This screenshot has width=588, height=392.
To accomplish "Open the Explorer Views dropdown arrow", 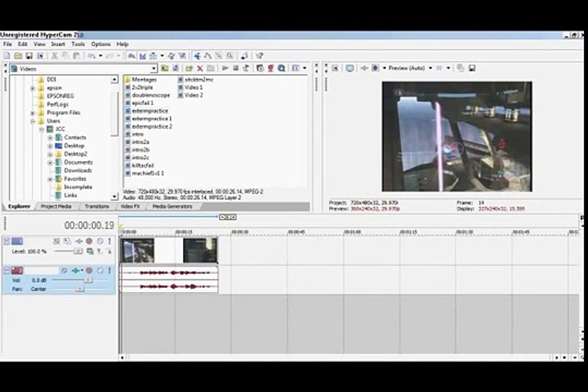I will 304,68.
